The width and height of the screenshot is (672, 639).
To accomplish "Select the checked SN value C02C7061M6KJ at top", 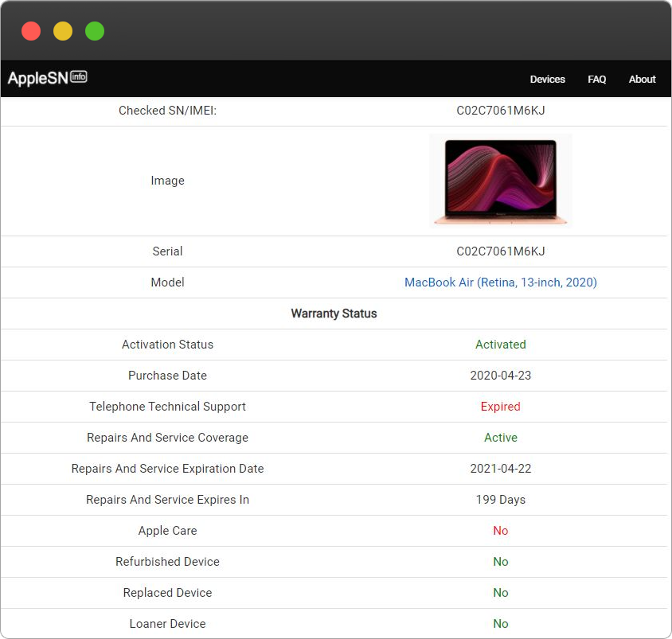I will coord(501,111).
